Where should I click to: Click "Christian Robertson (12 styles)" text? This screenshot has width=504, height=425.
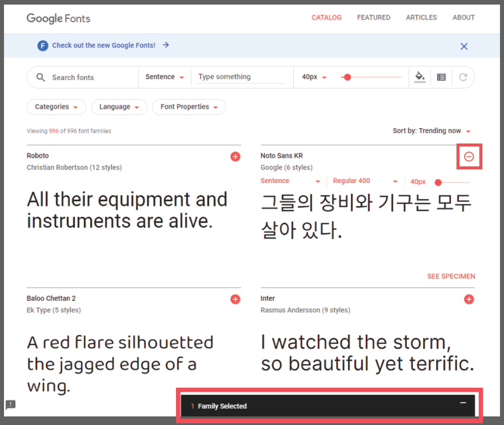(74, 167)
